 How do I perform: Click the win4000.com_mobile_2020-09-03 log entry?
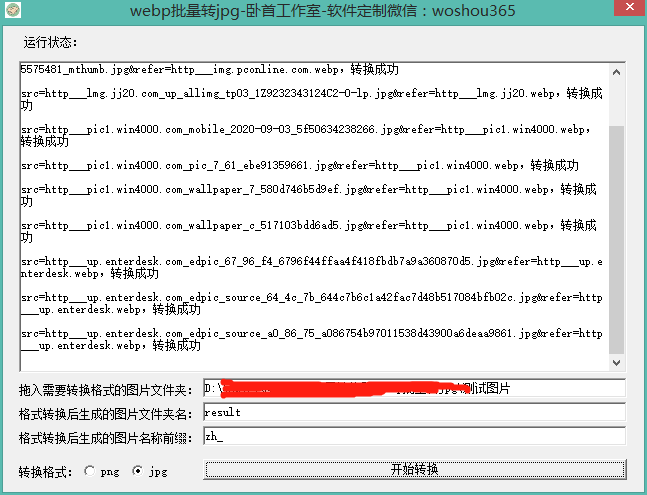(306, 135)
